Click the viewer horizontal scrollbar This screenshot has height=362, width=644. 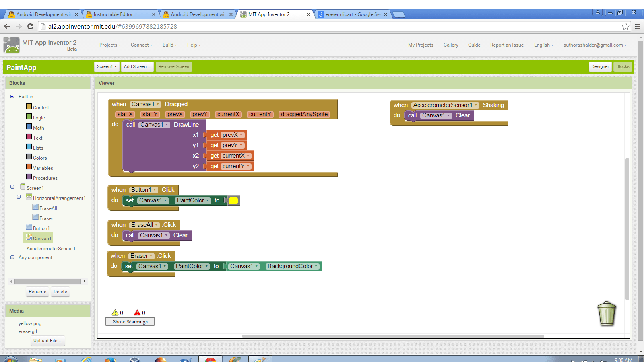point(393,336)
